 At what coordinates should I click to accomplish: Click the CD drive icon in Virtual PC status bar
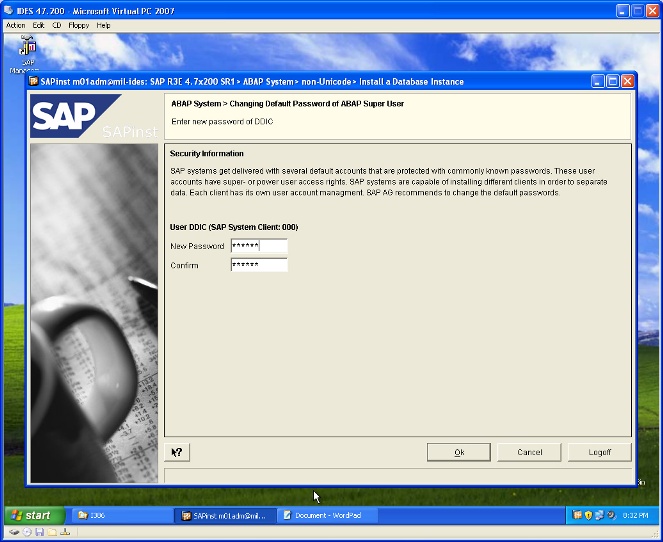tap(25, 533)
